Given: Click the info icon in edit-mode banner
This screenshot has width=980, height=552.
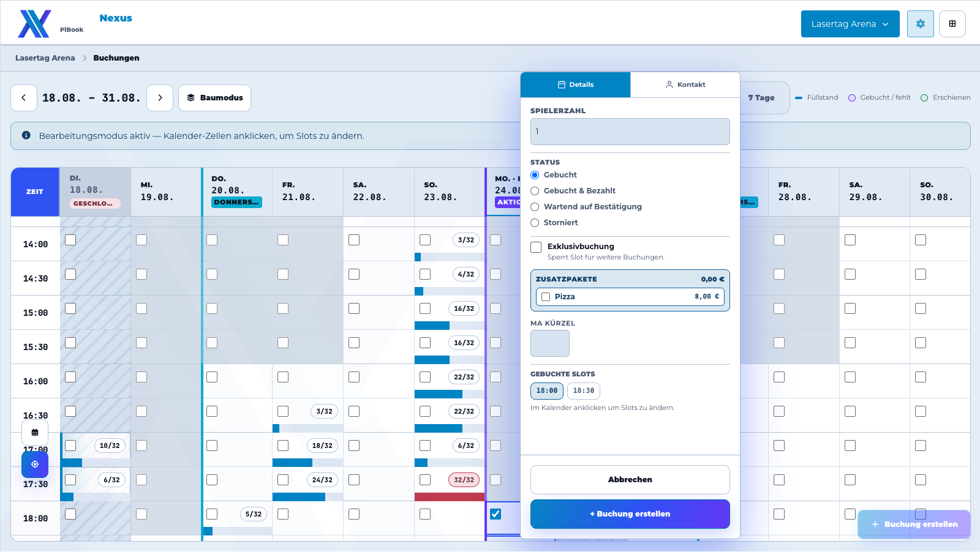Looking at the screenshot, I should click(x=26, y=135).
